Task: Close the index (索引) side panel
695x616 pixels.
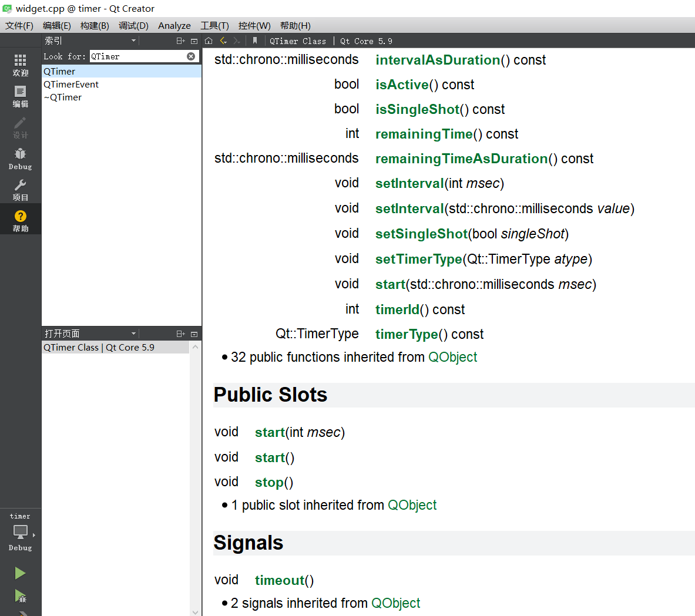Action: [194, 41]
